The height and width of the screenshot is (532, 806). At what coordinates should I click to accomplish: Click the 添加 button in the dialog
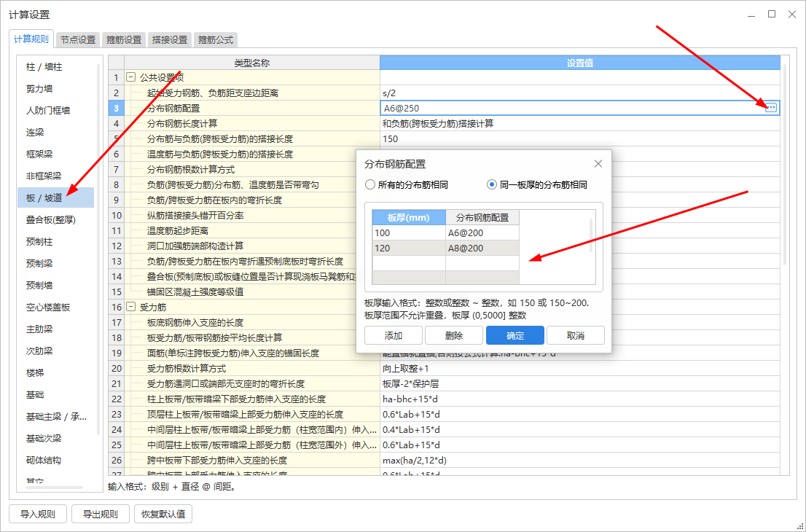coord(394,335)
